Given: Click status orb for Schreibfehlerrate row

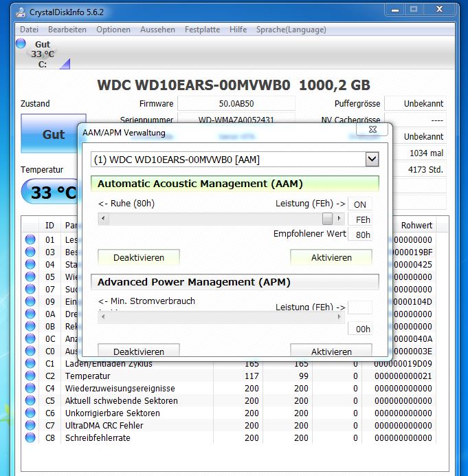Looking at the screenshot, I should pos(30,437).
